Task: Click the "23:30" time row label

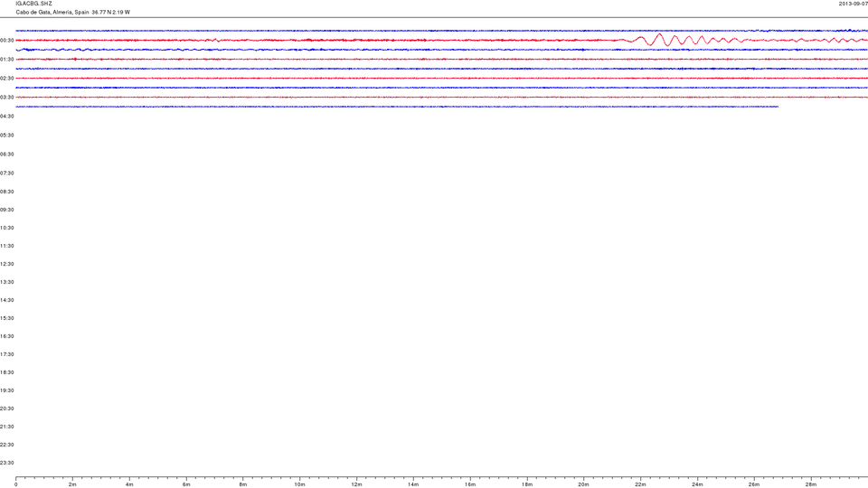Action: [x=6, y=463]
